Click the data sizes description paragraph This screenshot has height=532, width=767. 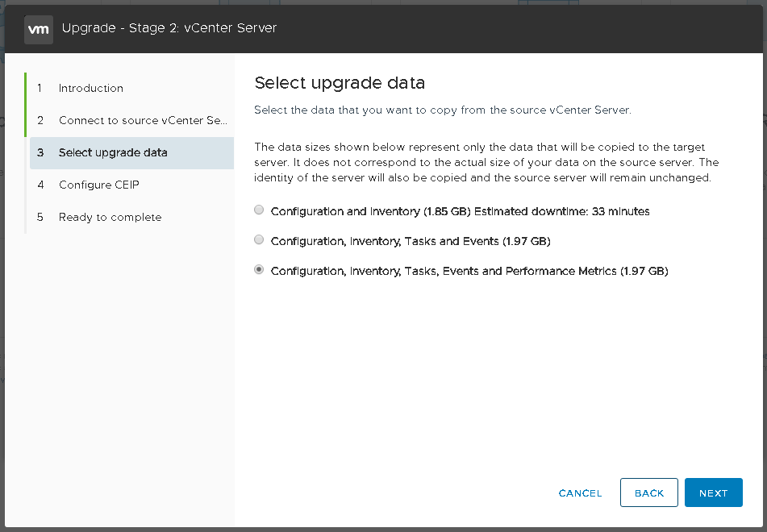click(486, 163)
